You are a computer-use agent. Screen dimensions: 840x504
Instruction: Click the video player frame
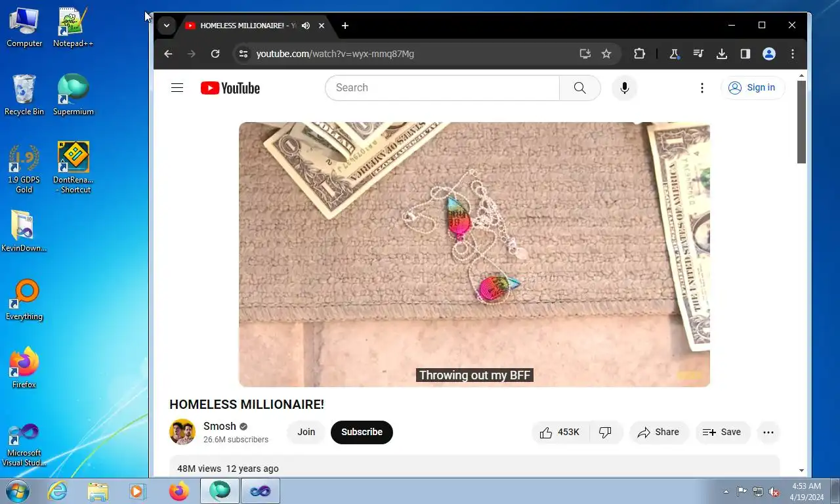point(474,255)
